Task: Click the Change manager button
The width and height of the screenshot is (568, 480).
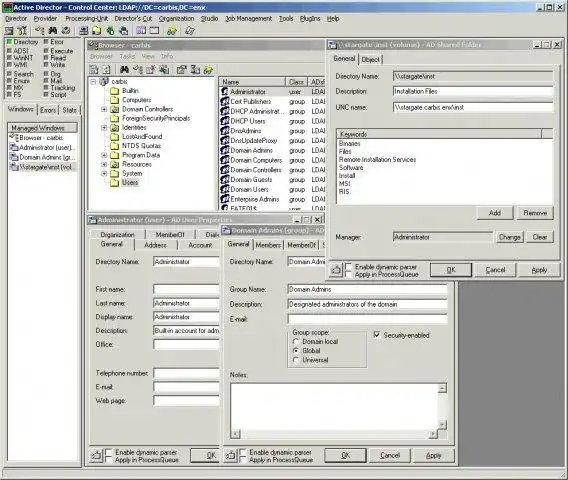Action: coord(509,237)
